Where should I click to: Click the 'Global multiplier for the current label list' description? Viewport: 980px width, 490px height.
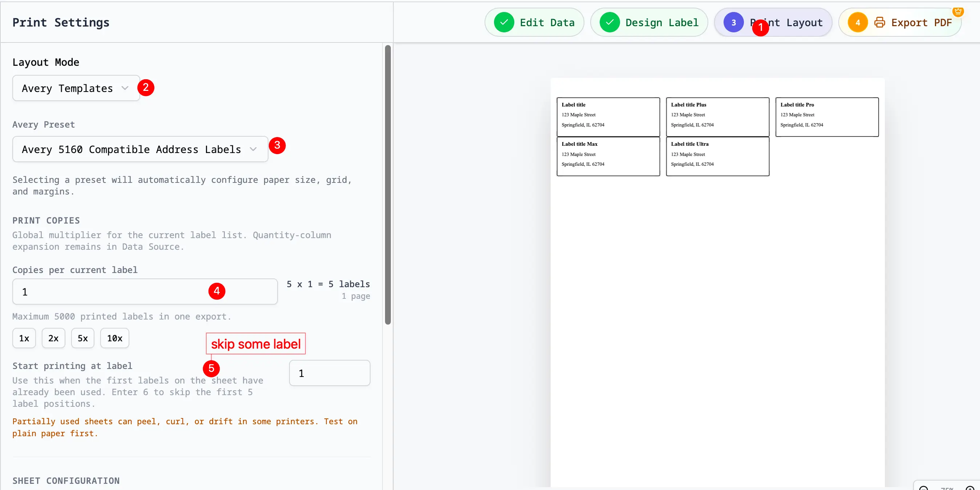click(171, 241)
